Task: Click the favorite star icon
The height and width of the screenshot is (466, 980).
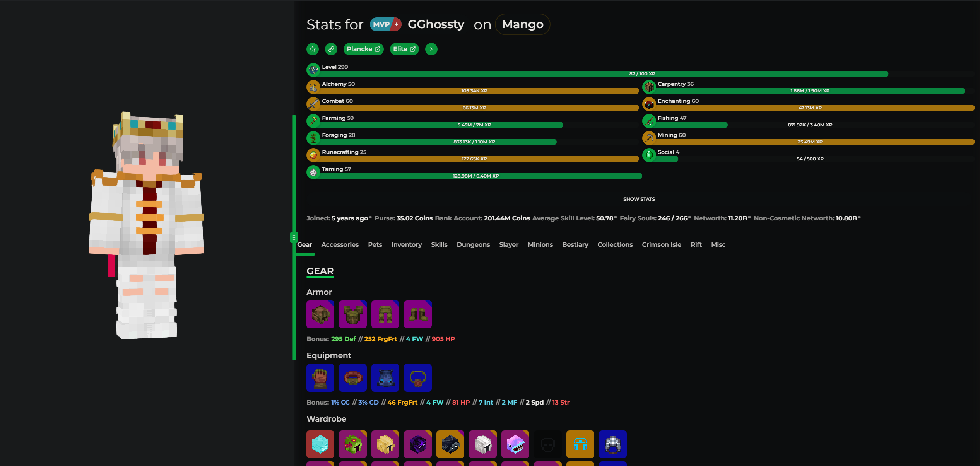Action: click(313, 49)
